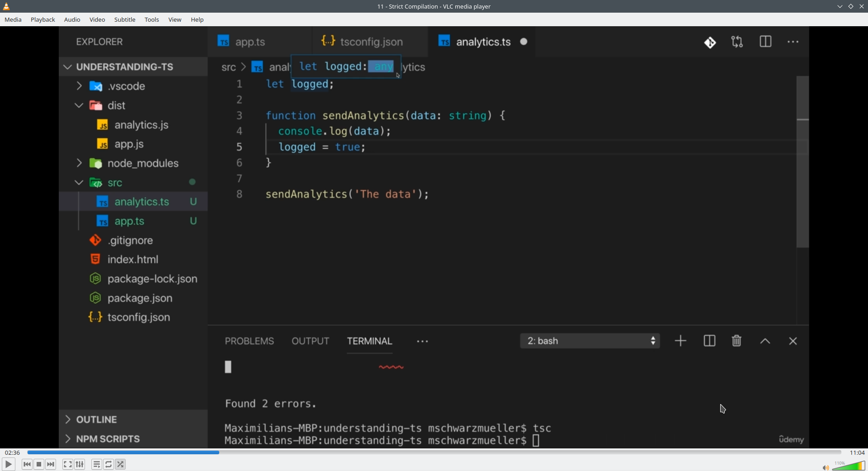Switch to the OUTPUT panel tab
Viewport: 868px width, 471px height.
311,341
